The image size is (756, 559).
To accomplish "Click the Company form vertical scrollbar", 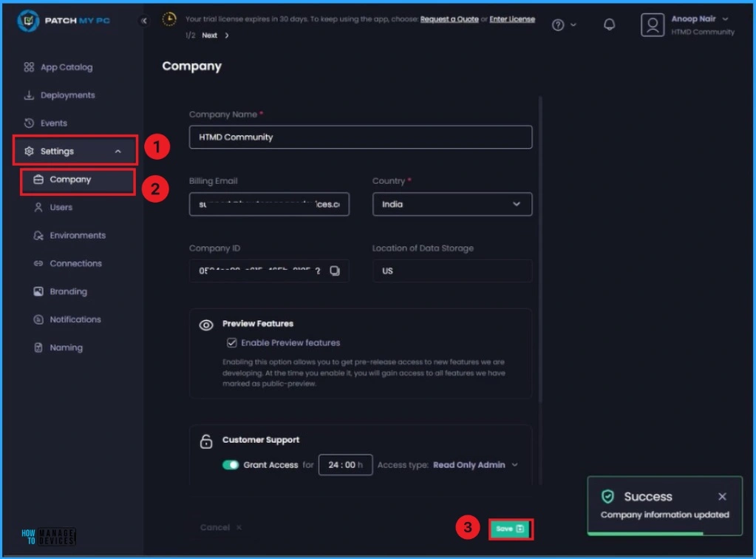I will coord(540,249).
